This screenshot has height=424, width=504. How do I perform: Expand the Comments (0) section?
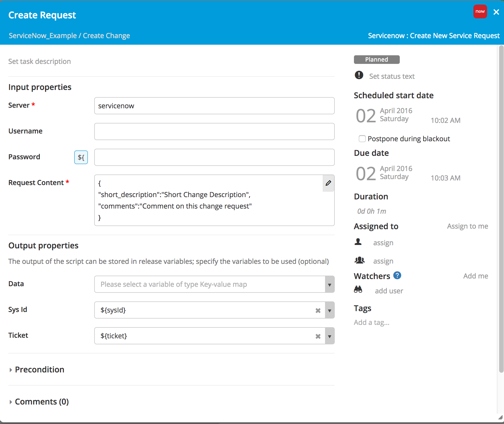pyautogui.click(x=39, y=402)
